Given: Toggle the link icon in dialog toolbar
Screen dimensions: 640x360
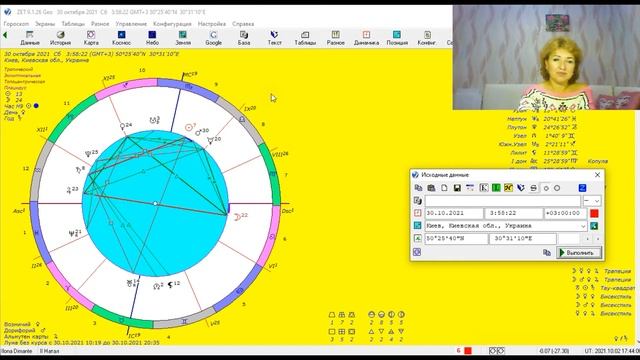Looking at the screenshot, I should pyautogui.click(x=533, y=188).
